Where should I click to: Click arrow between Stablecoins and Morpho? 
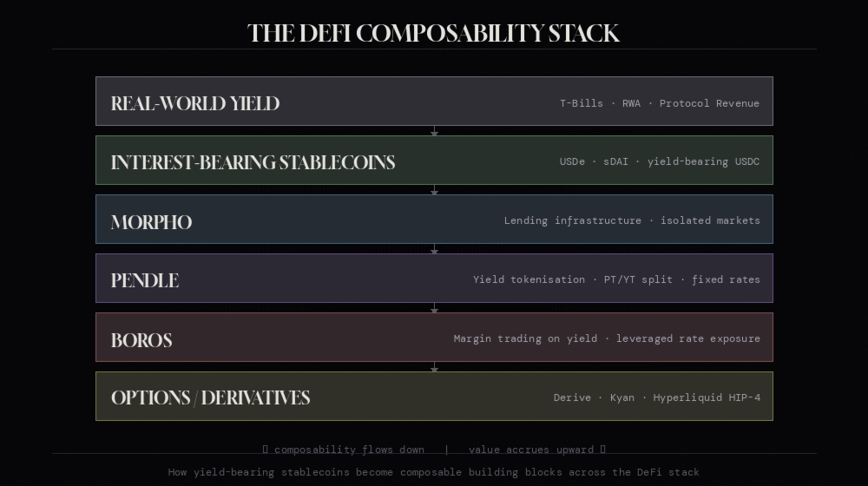pos(435,190)
